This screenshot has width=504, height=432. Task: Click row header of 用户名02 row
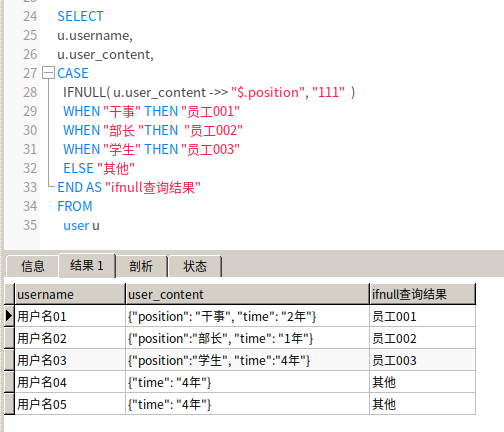(x=9, y=338)
